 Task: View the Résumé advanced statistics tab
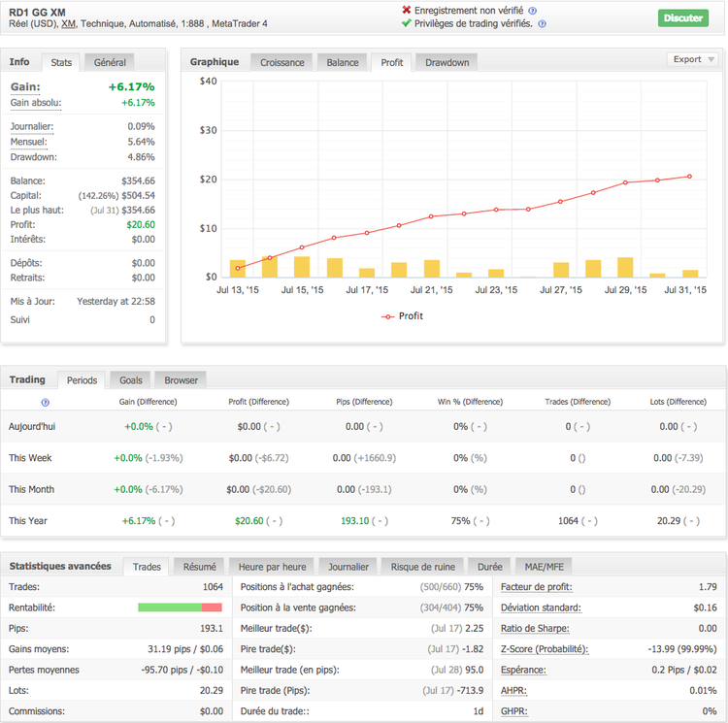[199, 567]
